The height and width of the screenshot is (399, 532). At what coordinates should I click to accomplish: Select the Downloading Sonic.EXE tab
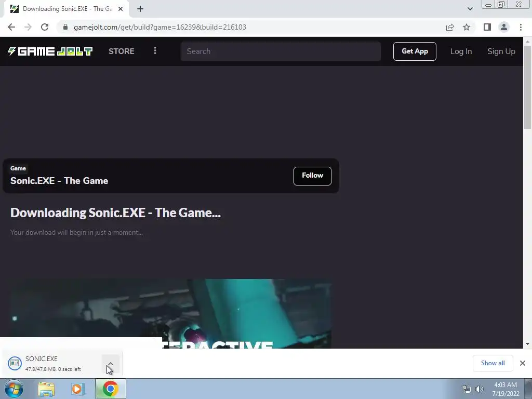coord(66,9)
